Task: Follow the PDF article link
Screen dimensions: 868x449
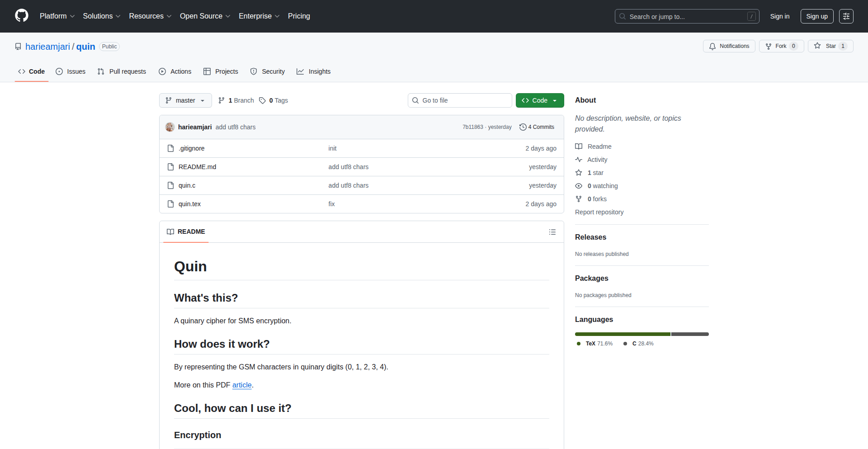Action: coord(242,385)
